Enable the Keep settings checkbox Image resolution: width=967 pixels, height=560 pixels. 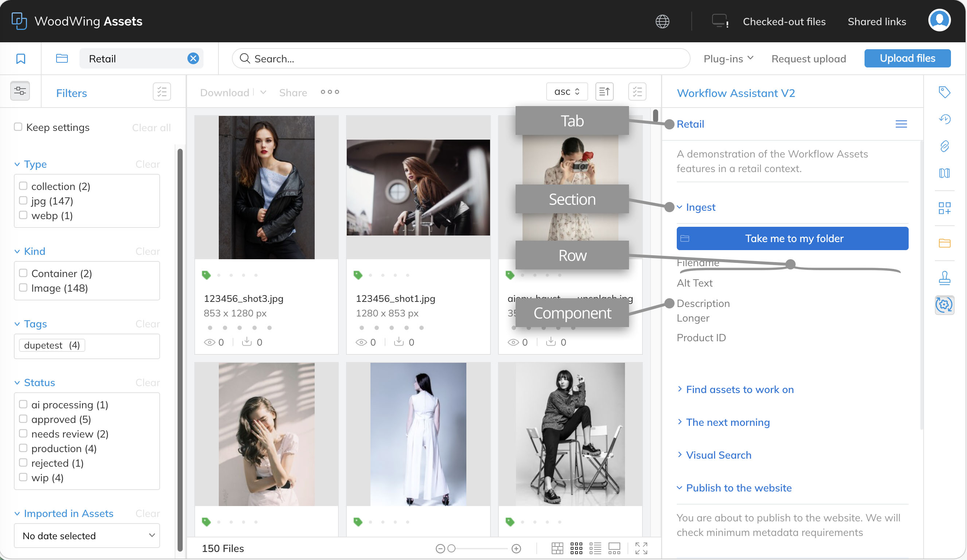(18, 127)
